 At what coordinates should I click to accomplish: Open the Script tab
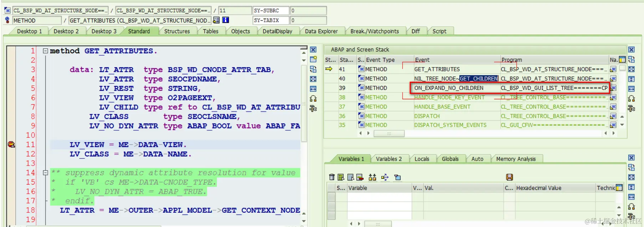(x=439, y=31)
